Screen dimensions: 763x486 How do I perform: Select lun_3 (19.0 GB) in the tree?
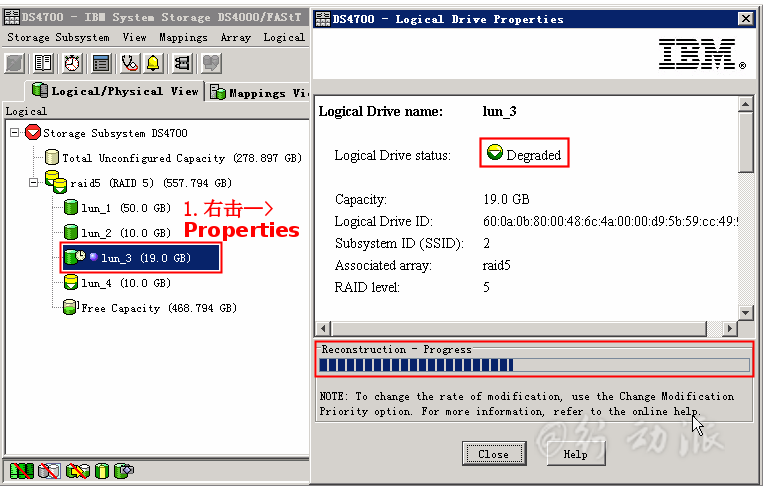pyautogui.click(x=145, y=258)
